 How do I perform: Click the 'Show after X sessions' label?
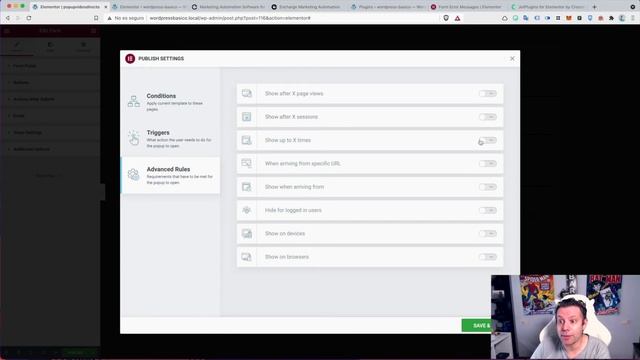coord(291,117)
